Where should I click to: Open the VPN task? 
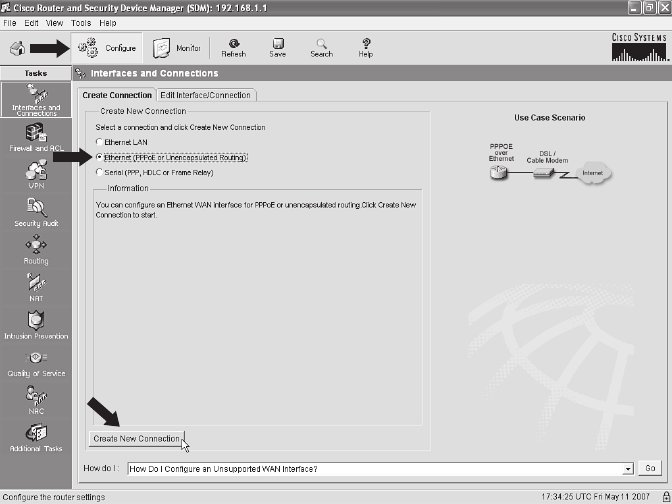36,174
